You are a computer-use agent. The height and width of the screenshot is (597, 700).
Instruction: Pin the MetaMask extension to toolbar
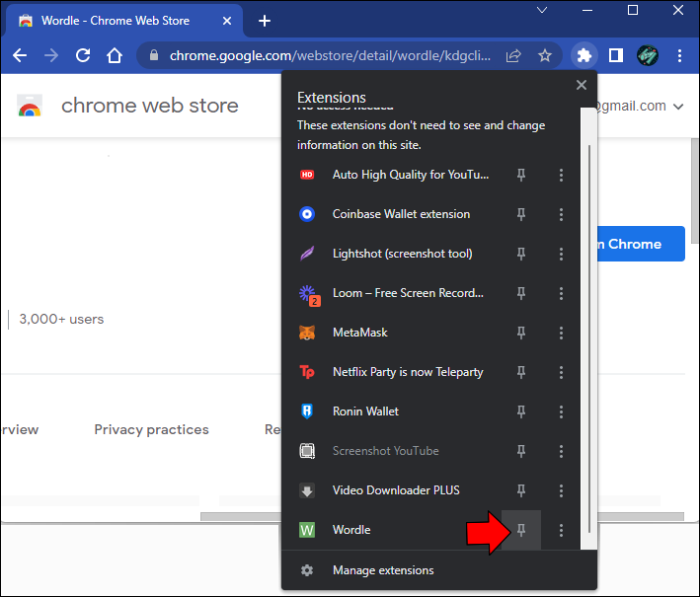522,333
